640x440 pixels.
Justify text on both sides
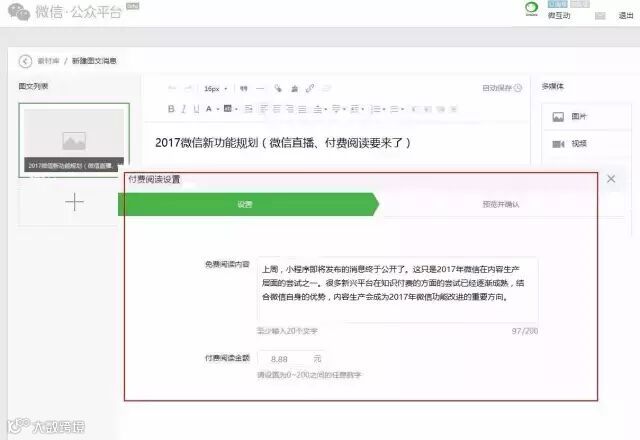pyautogui.click(x=302, y=109)
